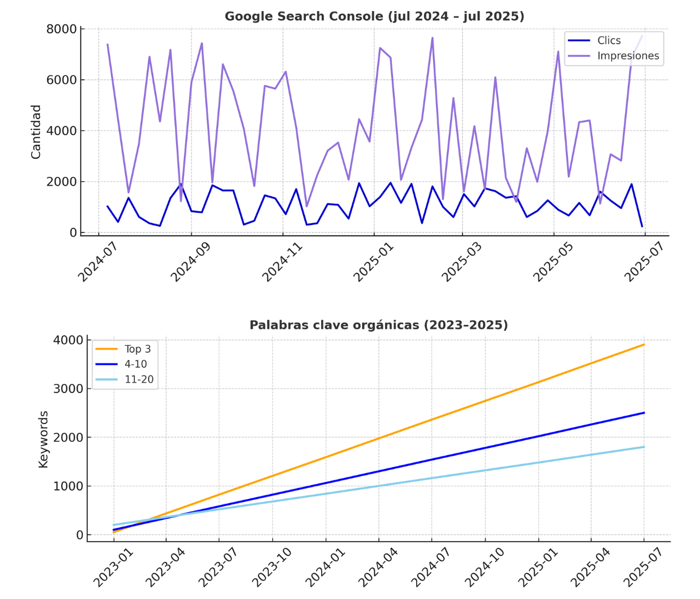Screen dimensions: 700x599
Task: Click the 3000 y-axis tick label
Action: coord(68,389)
